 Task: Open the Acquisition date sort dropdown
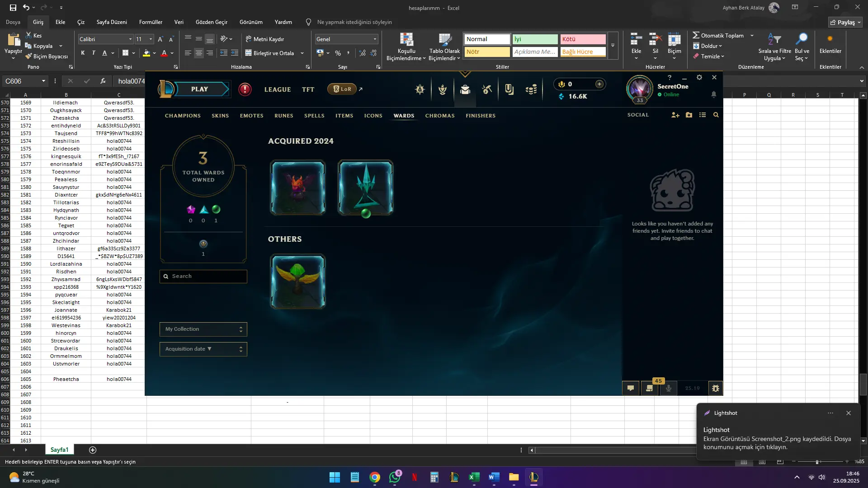click(203, 349)
